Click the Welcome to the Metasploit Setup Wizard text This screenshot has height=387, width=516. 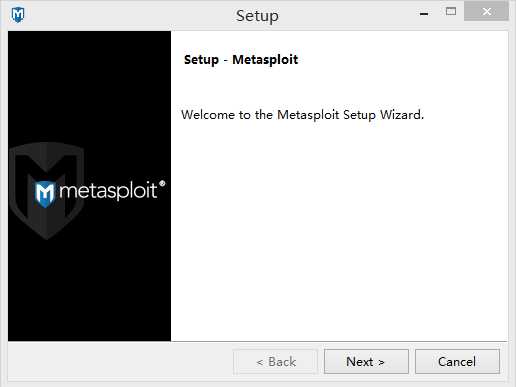click(302, 115)
